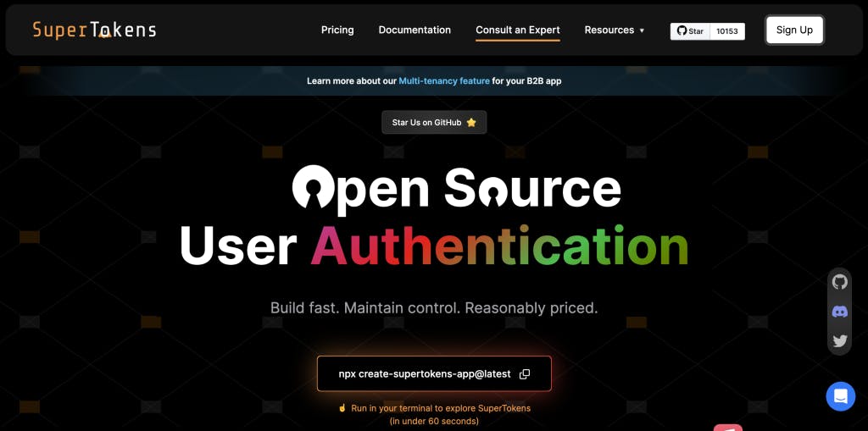The width and height of the screenshot is (868, 431).
Task: Open the blue chat support widget
Action: coord(840,396)
